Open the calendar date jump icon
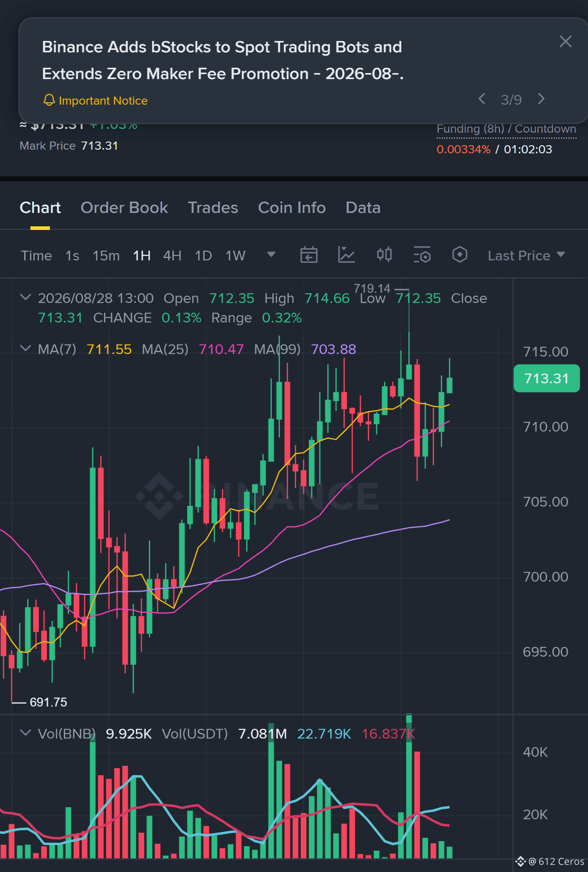Viewport: 588px width, 872px height. click(x=309, y=255)
